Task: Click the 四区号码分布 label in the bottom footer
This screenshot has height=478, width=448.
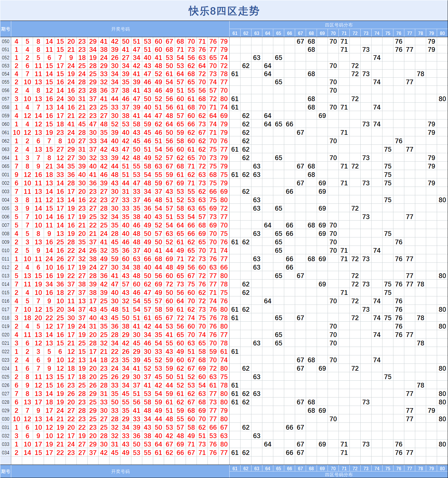Action: click(339, 475)
